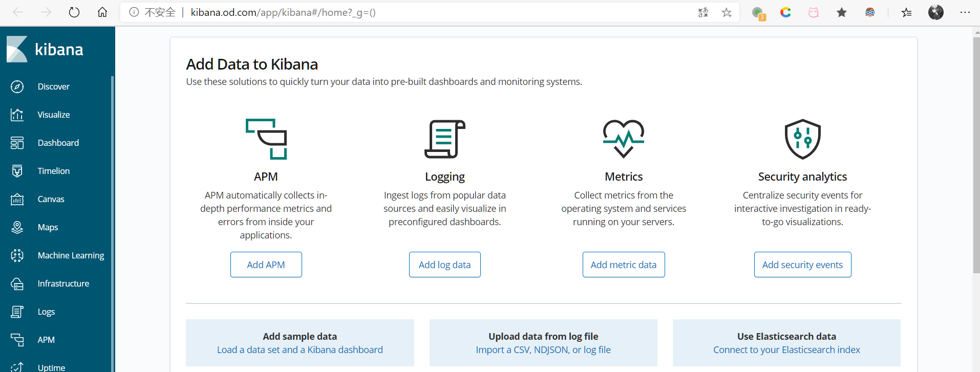Select APM in the side navigation
The height and width of the screenshot is (372, 980).
pos(46,340)
